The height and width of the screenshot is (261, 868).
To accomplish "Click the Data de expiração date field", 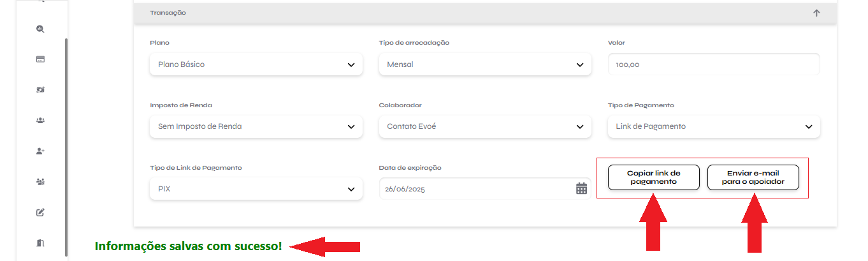I will (485, 189).
